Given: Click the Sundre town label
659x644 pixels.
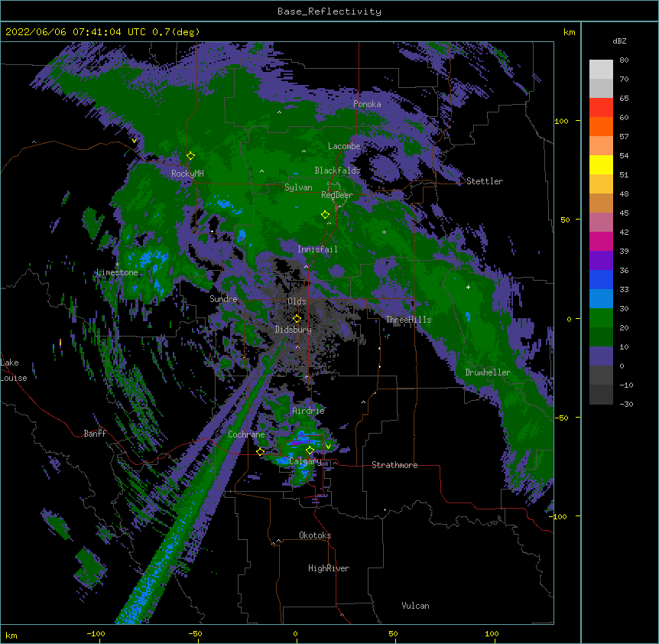Looking at the screenshot, I should coord(223,299).
